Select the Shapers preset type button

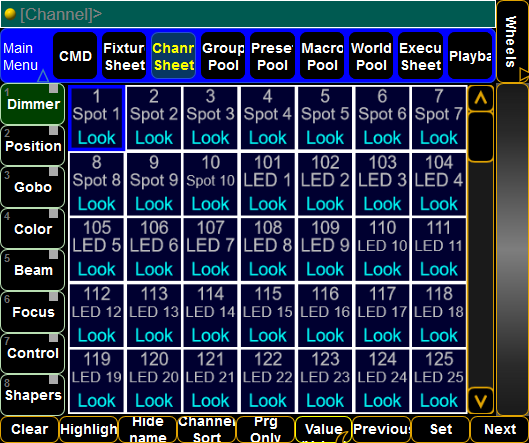33,395
